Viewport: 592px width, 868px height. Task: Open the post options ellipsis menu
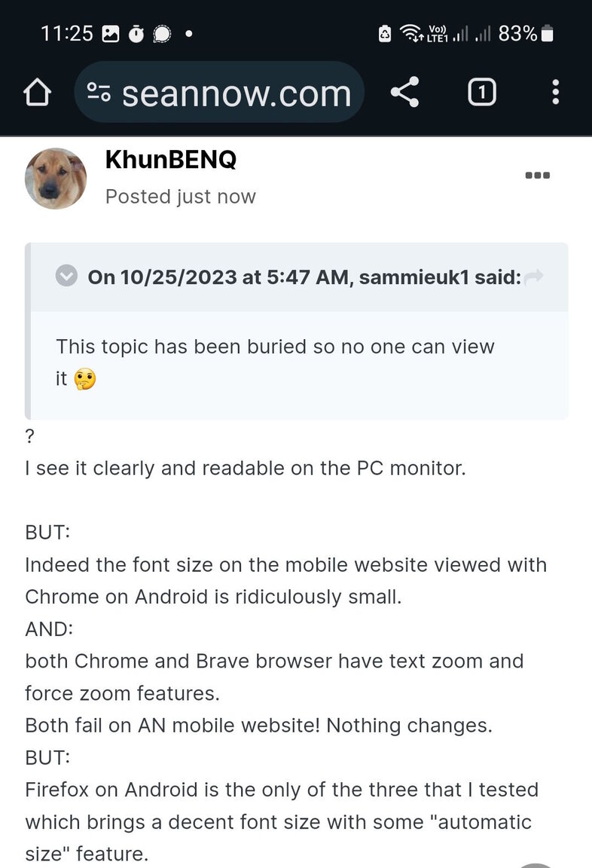[537, 176]
